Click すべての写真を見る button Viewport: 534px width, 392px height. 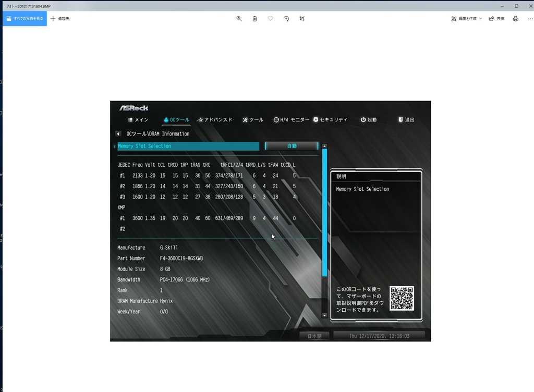click(x=25, y=19)
